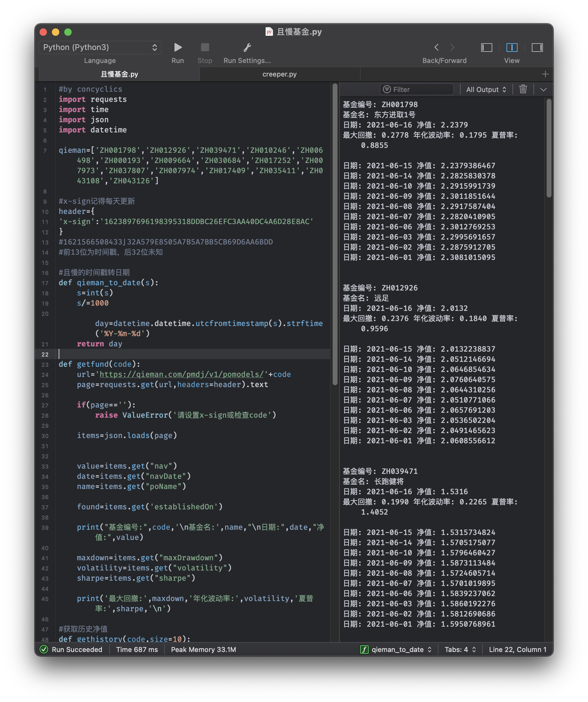Click 'def getfund(code):' code line
This screenshot has width=588, height=702.
99,364
